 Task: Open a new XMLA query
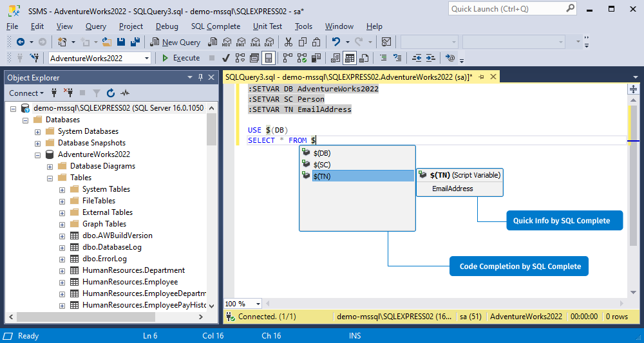coord(256,42)
